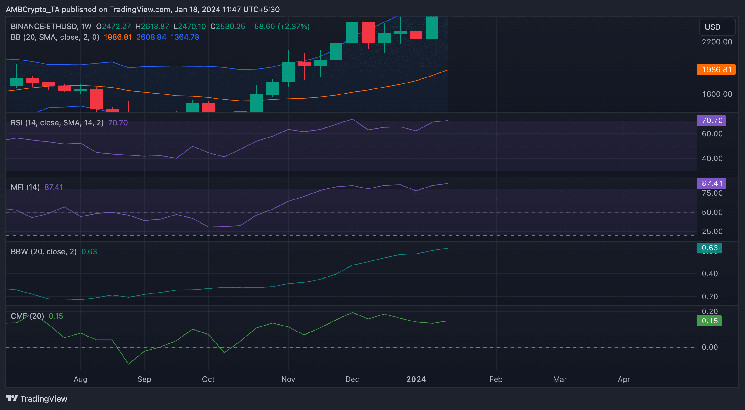Click the purple RSI 70.70 value tag
Viewport: 745px width, 410px height.
712,121
